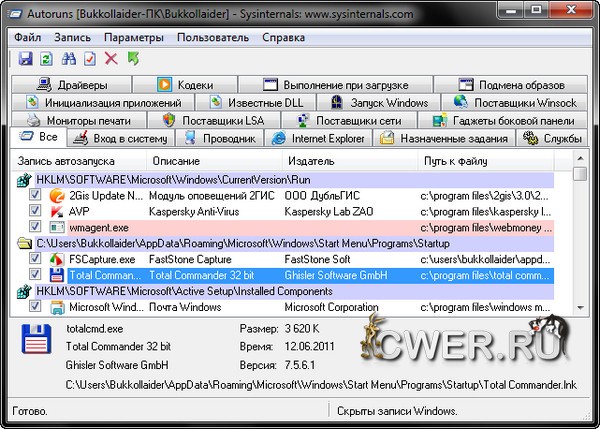Disable the FSCapture.exe startup entry
This screenshot has width=600, height=429.
pyautogui.click(x=35, y=259)
